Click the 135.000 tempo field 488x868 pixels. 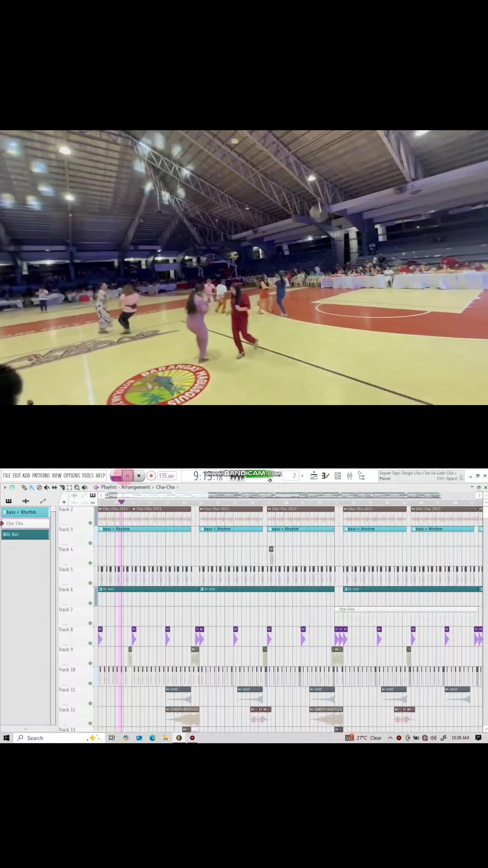point(167,476)
